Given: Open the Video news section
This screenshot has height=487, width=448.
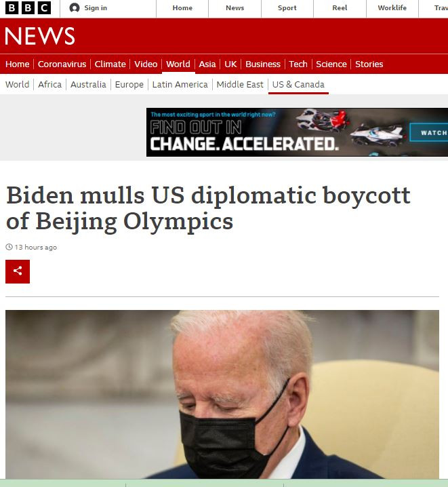Looking at the screenshot, I should pos(146,64).
